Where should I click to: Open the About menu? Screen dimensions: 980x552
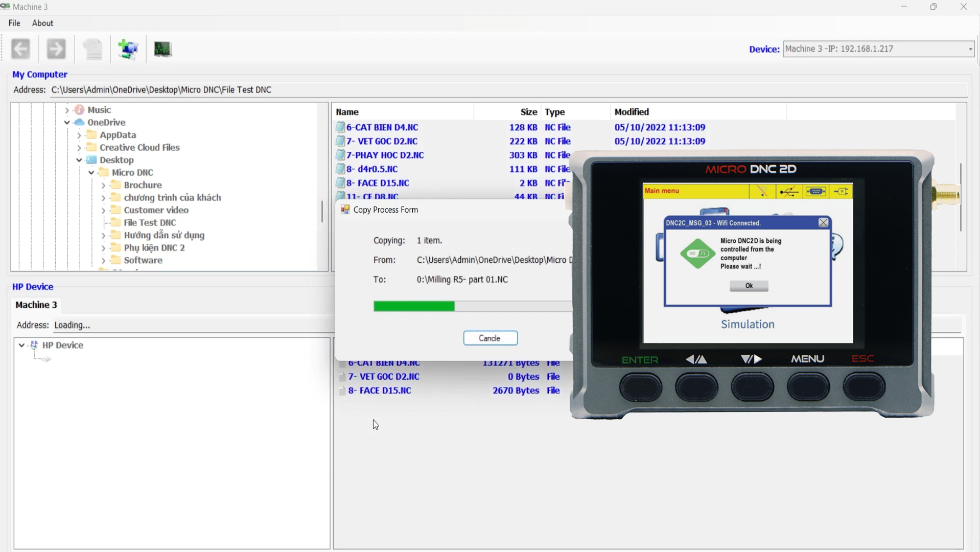click(x=42, y=23)
